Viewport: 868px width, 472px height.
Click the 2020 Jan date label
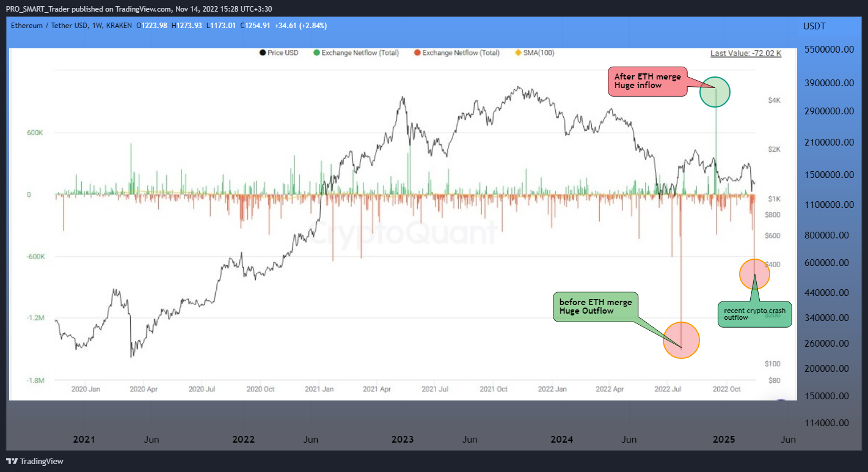86,389
